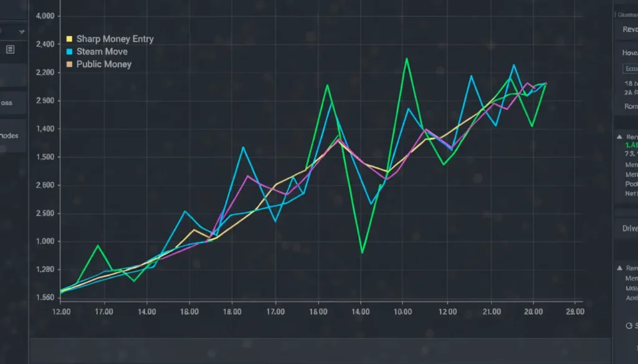
Task: Select the 'Public Money' legend label
Action: [x=104, y=64]
